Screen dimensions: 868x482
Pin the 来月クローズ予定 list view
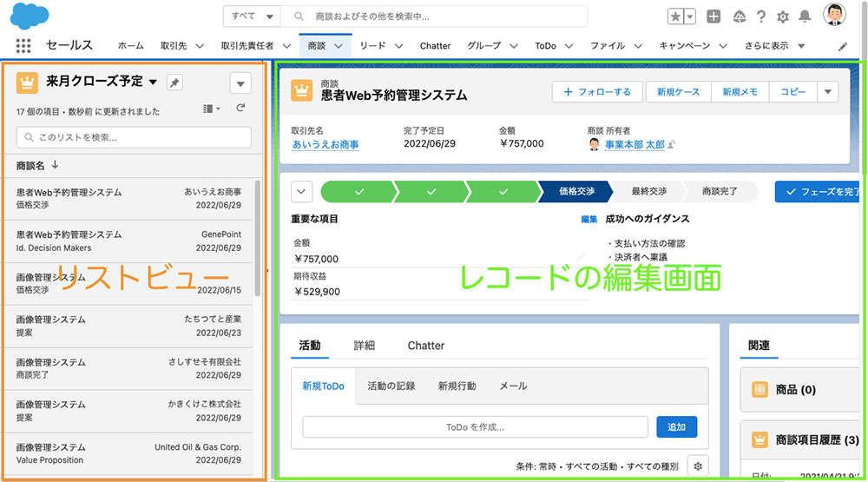coord(174,83)
